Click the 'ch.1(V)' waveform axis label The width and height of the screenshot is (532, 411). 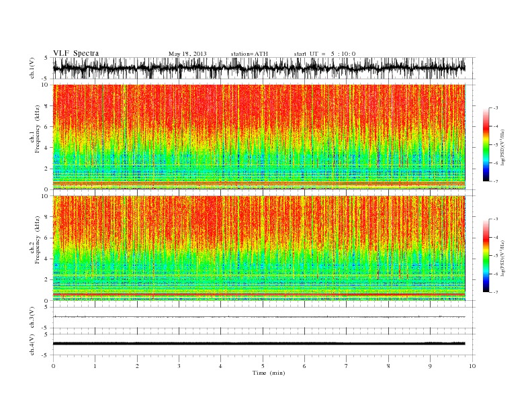(x=32, y=69)
